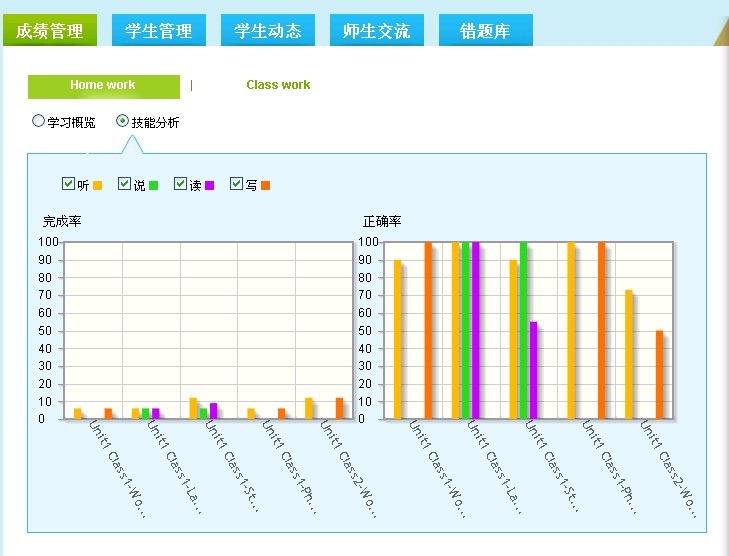Click the yellow 听 legend swatch
The height and width of the screenshot is (556, 729).
pos(97,185)
